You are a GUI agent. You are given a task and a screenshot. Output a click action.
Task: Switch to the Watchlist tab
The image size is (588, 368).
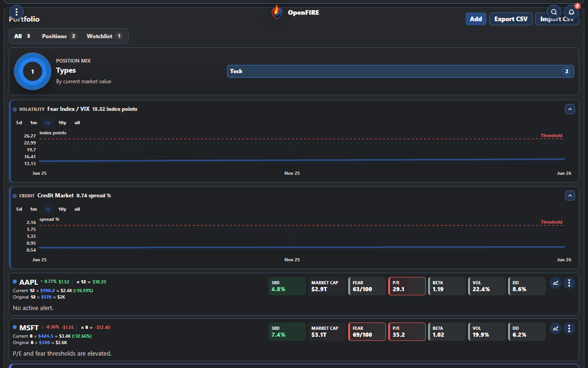tap(105, 36)
